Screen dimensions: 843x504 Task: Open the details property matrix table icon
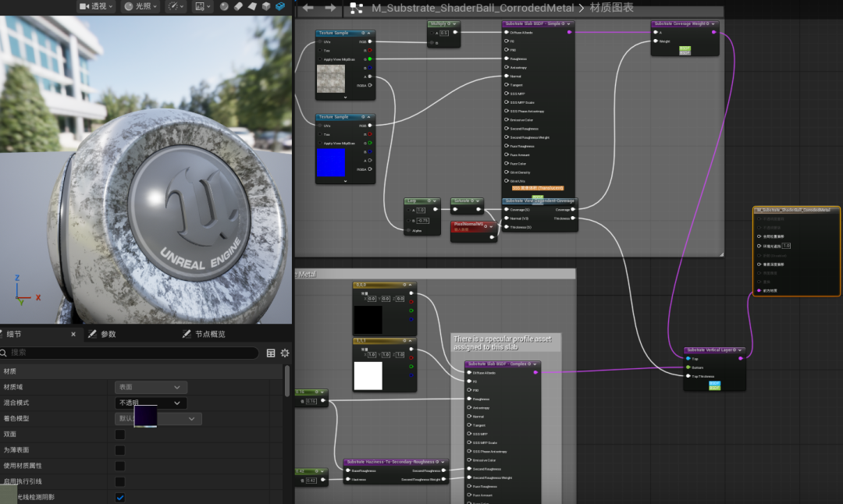tap(270, 353)
